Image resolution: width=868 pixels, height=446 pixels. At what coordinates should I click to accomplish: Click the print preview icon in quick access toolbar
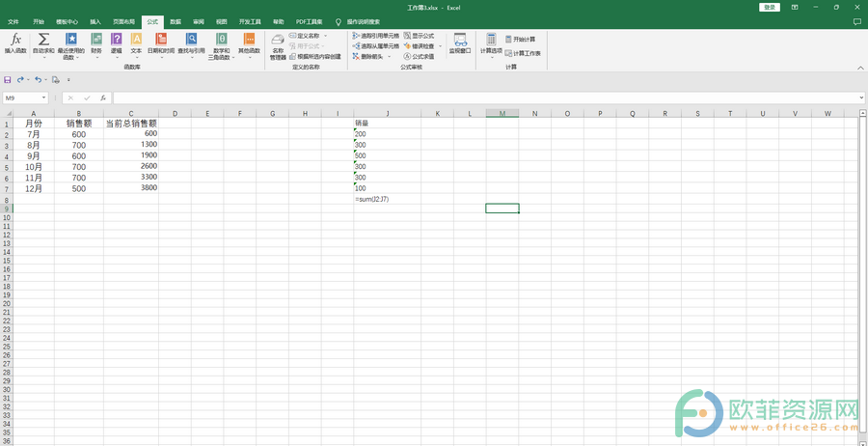pos(55,80)
